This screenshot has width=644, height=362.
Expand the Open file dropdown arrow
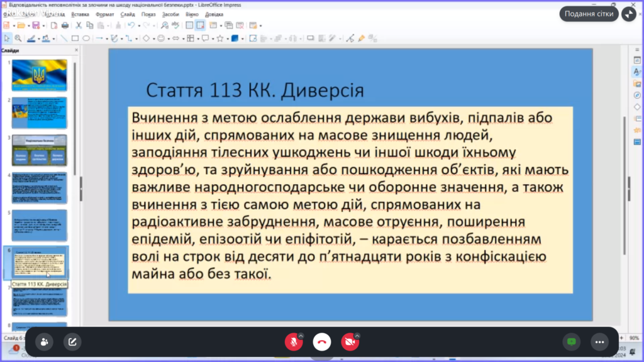click(28, 26)
